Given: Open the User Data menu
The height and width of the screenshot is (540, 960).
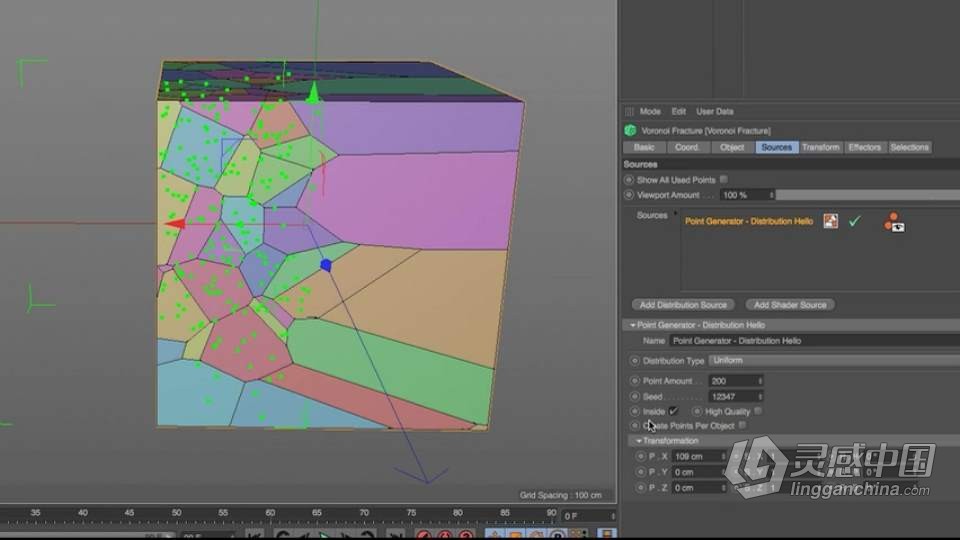Looking at the screenshot, I should (x=715, y=112).
